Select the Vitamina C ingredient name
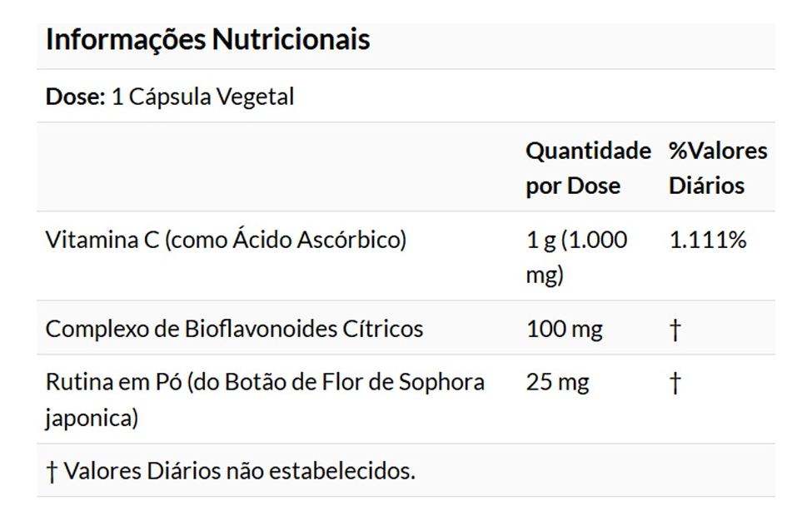 (x=102, y=240)
